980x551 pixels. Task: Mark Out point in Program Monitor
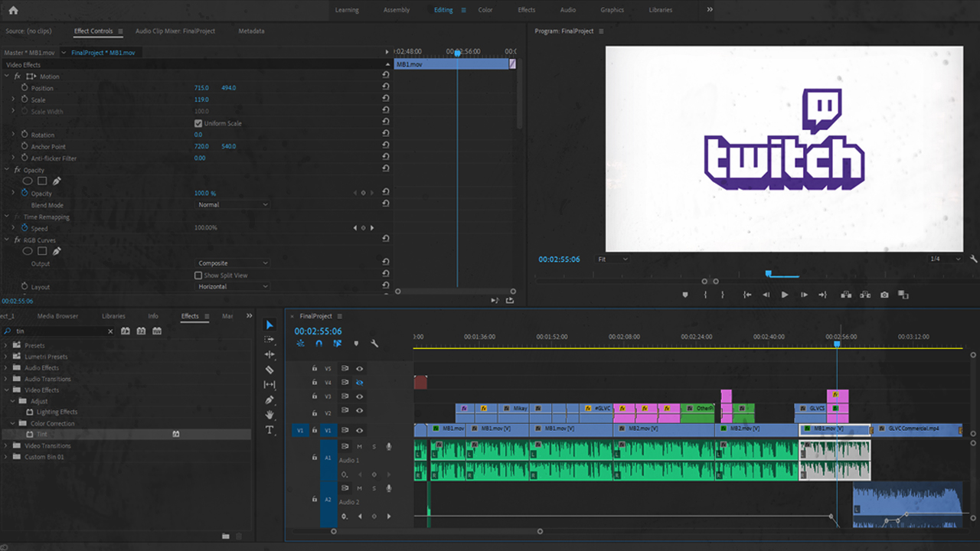[x=722, y=295]
